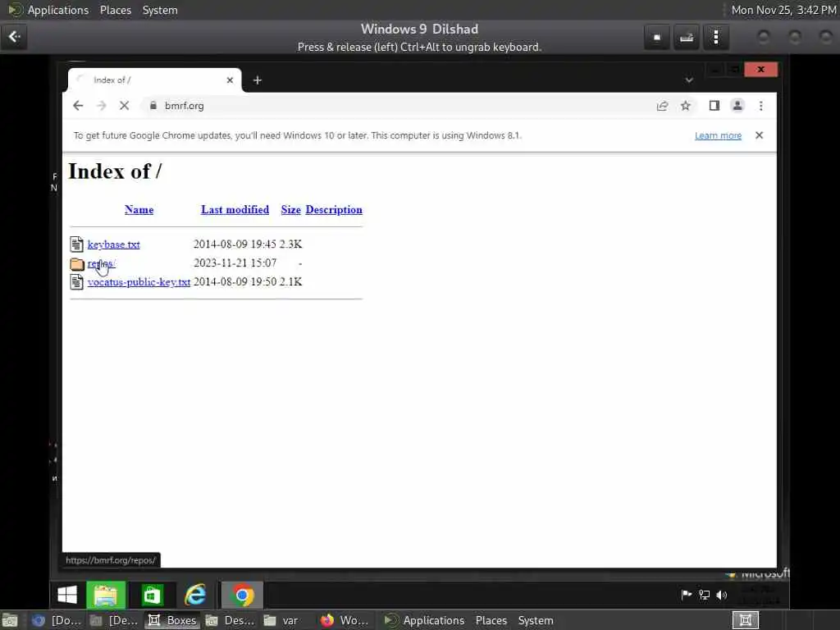Open a new Chrome tab

pyautogui.click(x=257, y=80)
